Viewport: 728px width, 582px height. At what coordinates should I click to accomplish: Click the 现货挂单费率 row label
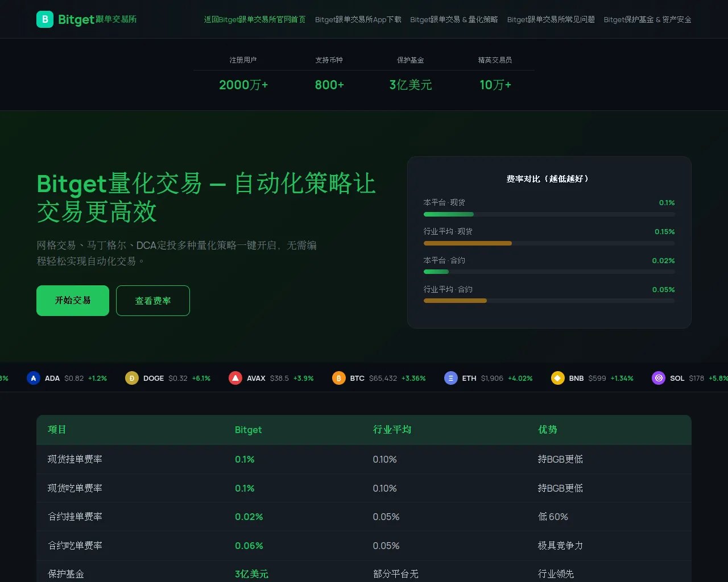coord(75,459)
